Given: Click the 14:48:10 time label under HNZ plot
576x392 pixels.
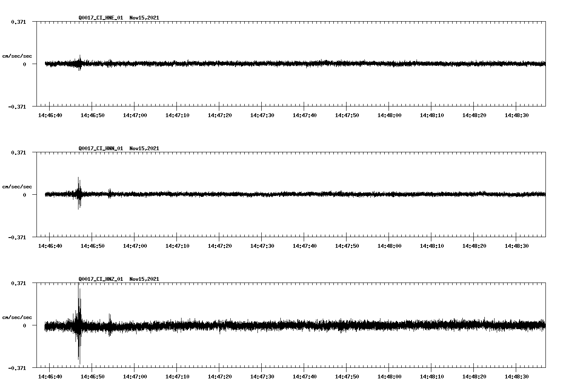Looking at the screenshot, I should [x=432, y=377].
